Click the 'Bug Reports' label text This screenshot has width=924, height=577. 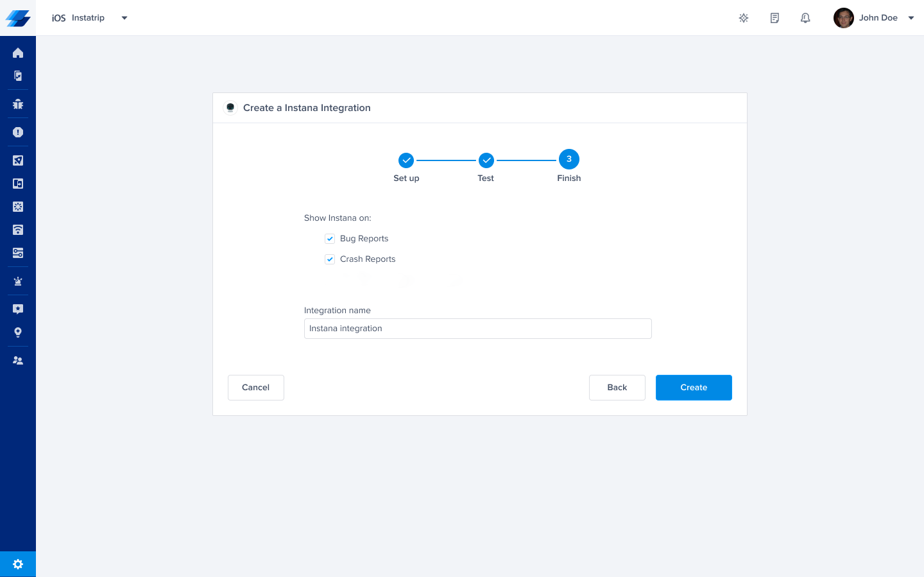click(x=364, y=239)
